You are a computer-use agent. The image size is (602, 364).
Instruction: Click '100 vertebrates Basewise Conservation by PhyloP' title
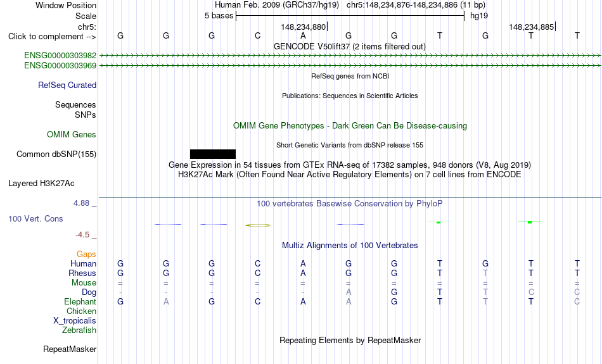tap(350, 204)
